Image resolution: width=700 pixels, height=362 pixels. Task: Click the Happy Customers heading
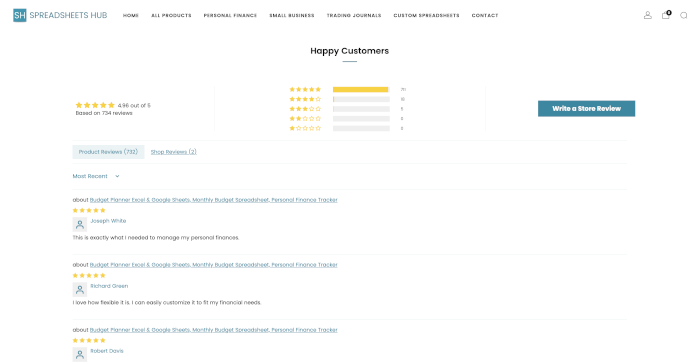(350, 51)
